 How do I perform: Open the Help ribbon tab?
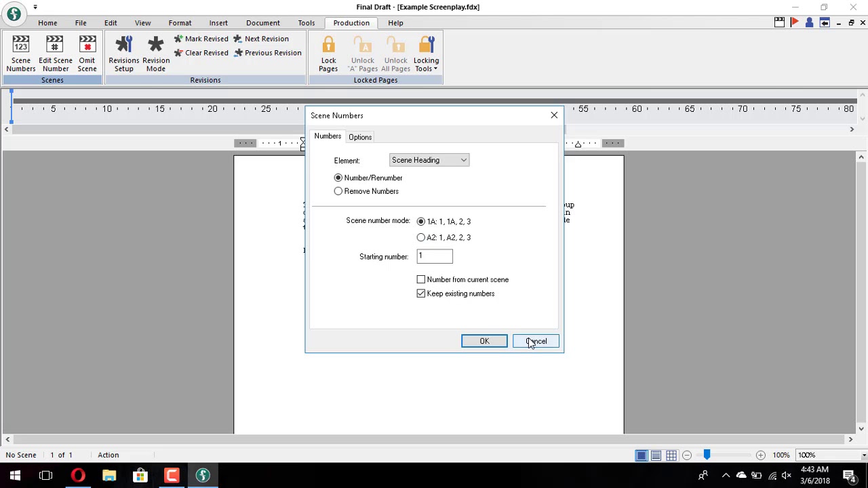coord(395,23)
